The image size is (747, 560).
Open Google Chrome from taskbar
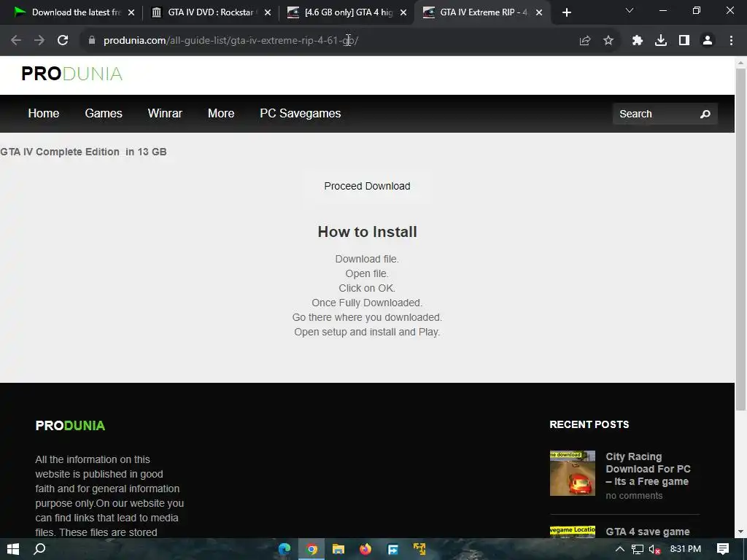pos(311,550)
